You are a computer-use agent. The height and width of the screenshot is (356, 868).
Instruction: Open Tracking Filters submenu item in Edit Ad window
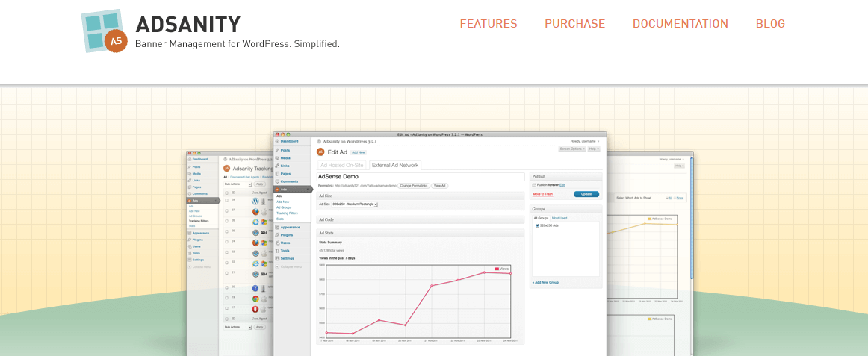(x=287, y=213)
